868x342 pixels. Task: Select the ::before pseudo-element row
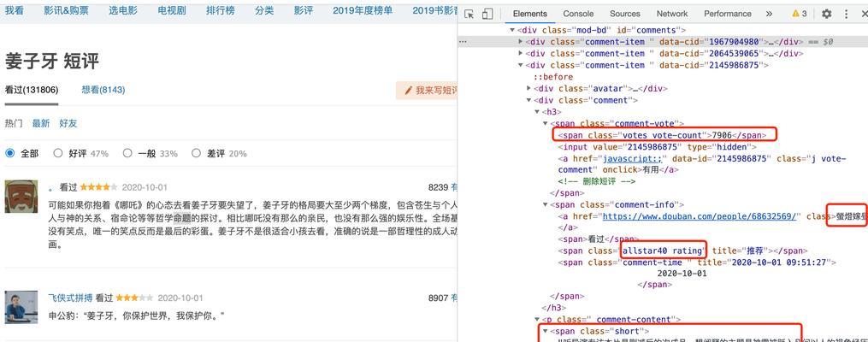point(553,77)
